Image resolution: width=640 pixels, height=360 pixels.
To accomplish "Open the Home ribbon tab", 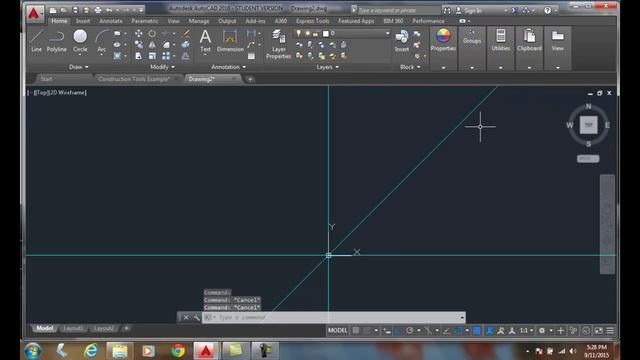I will pos(59,21).
